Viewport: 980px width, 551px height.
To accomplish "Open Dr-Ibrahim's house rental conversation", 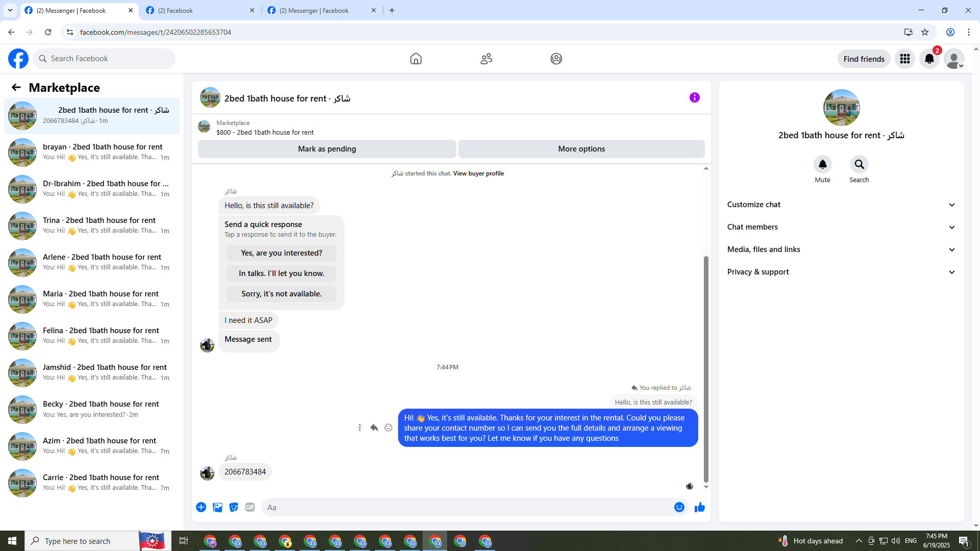I will (x=92, y=189).
